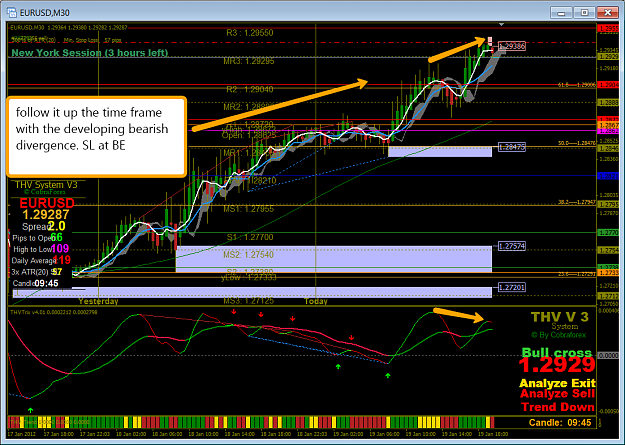Click the 'Candle 09:45' timer in left panel

coord(35,284)
